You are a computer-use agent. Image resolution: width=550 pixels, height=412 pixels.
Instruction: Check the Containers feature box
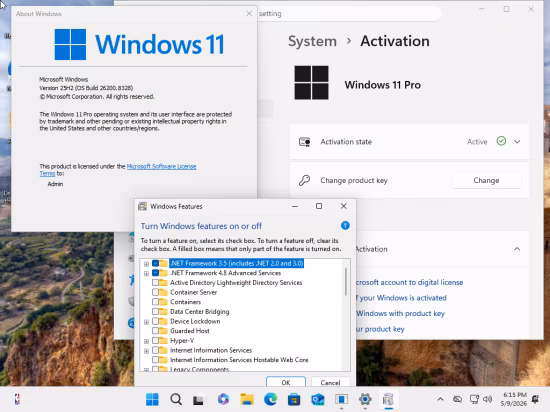coord(155,302)
